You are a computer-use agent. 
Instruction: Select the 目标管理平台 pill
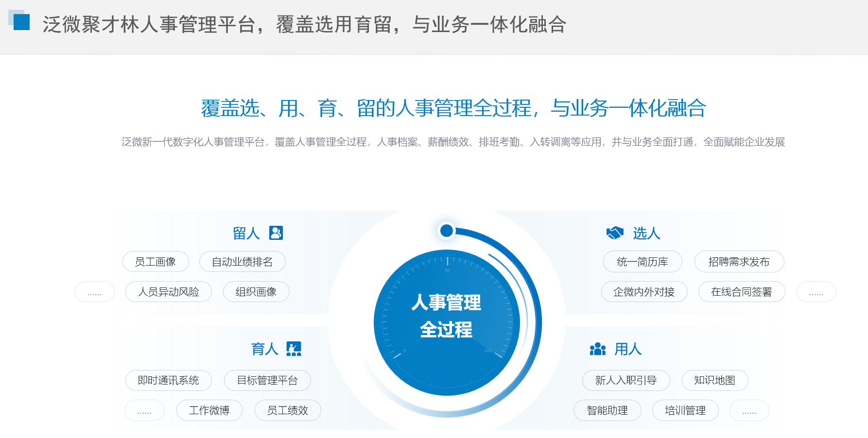point(267,381)
